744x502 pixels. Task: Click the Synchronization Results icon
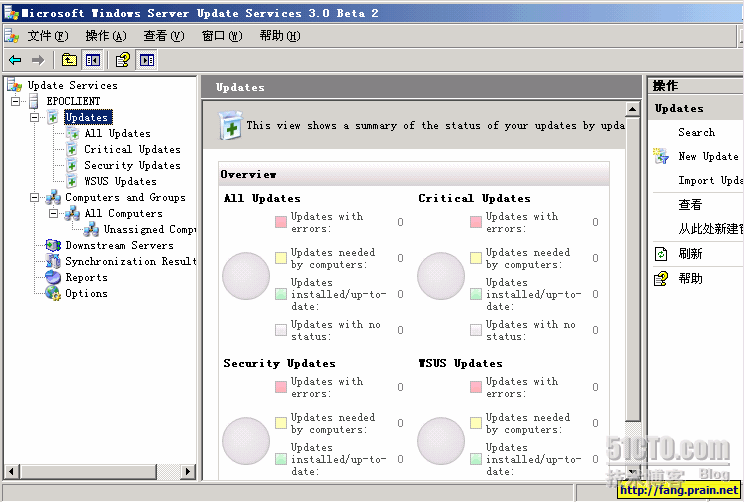click(x=53, y=261)
